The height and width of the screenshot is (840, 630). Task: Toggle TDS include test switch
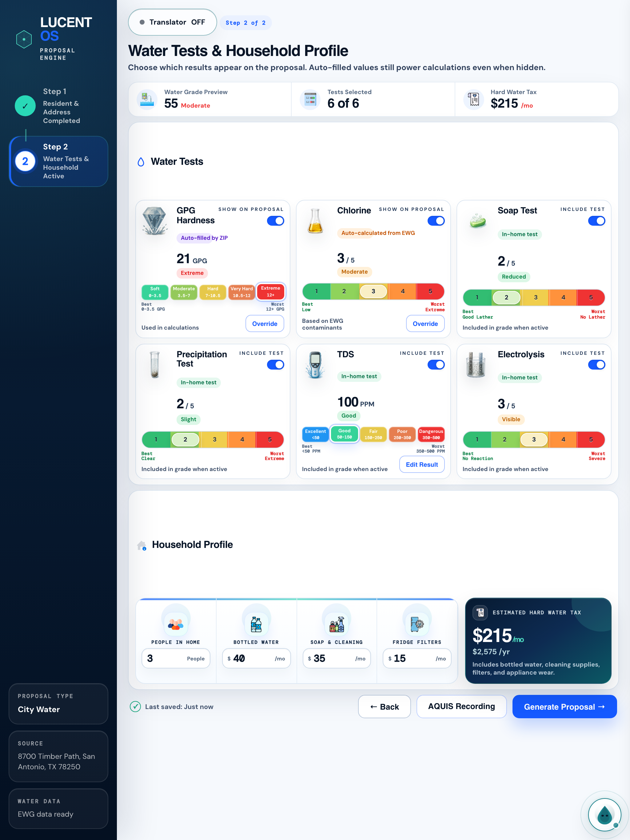click(436, 365)
